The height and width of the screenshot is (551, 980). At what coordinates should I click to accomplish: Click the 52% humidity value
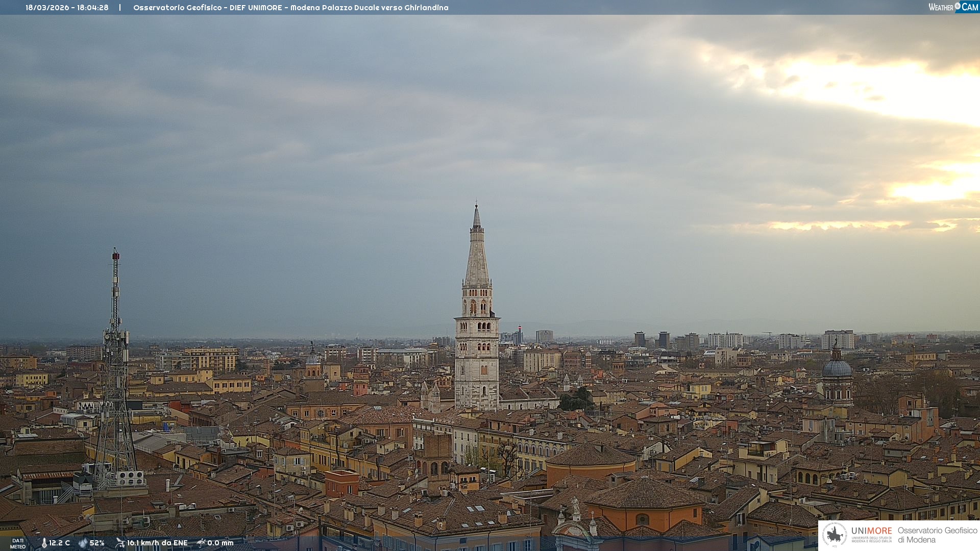point(97,543)
